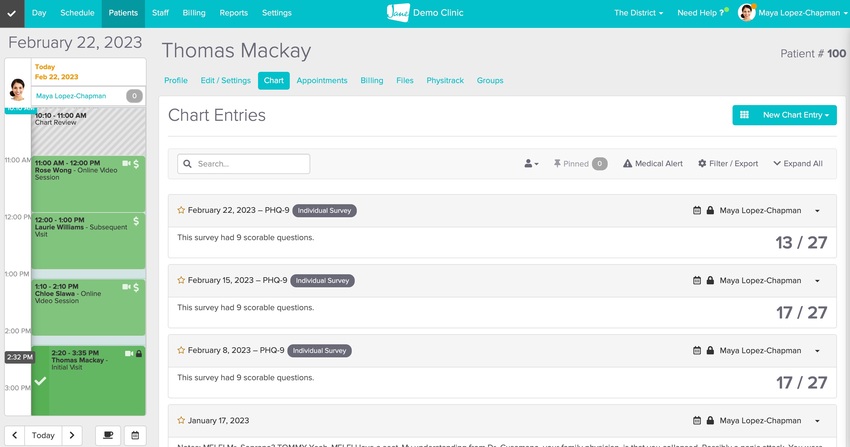Click the calendar icon on February 15 PHQ-9 entry

point(697,281)
